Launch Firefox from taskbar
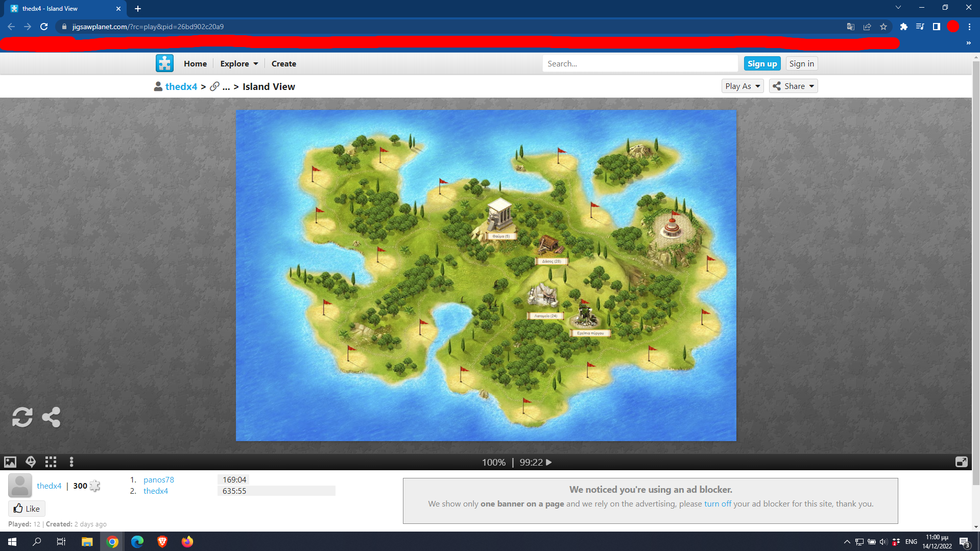Image resolution: width=980 pixels, height=551 pixels. click(187, 542)
